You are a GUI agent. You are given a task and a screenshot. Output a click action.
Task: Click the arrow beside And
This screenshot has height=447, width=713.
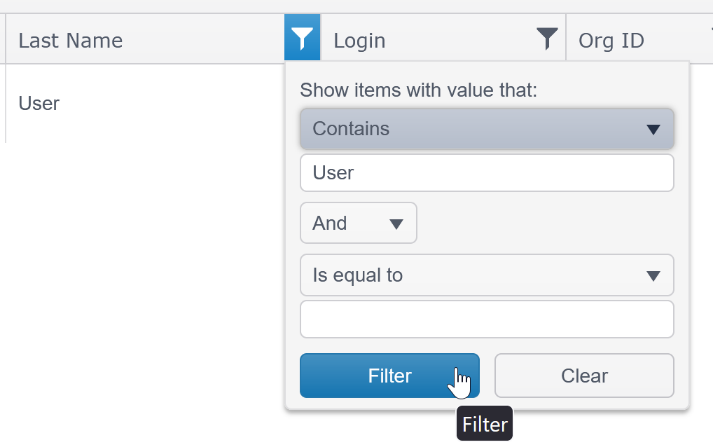[396, 224]
